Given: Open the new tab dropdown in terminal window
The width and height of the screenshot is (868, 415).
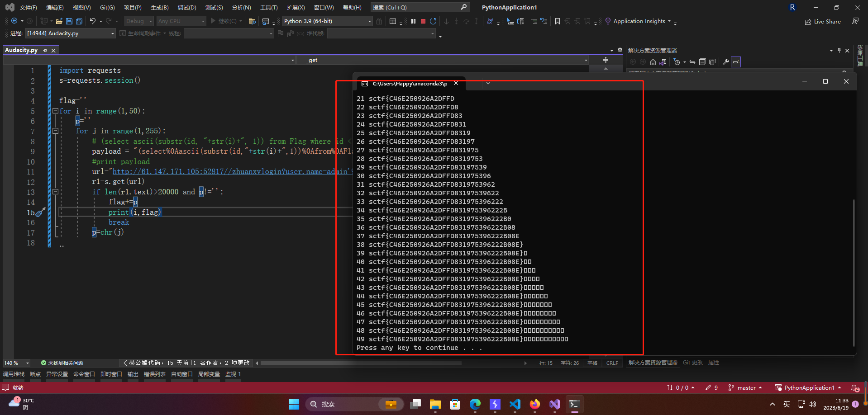Looking at the screenshot, I should 488,83.
